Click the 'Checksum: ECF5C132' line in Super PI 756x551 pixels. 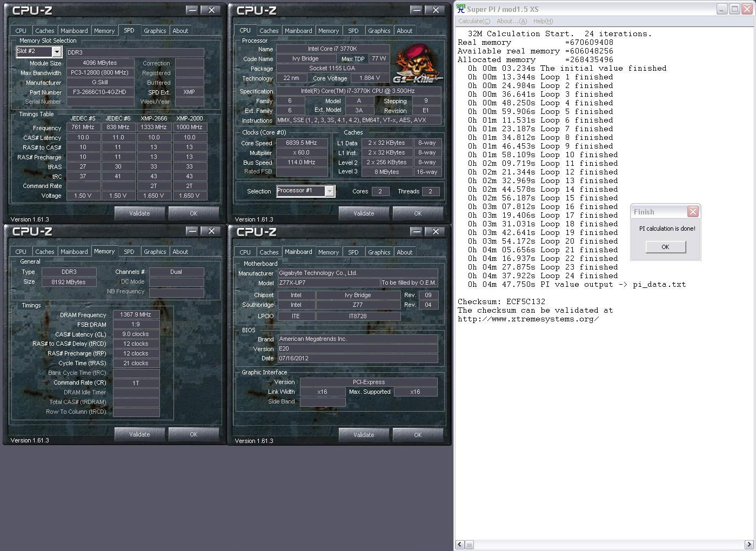[501, 302]
